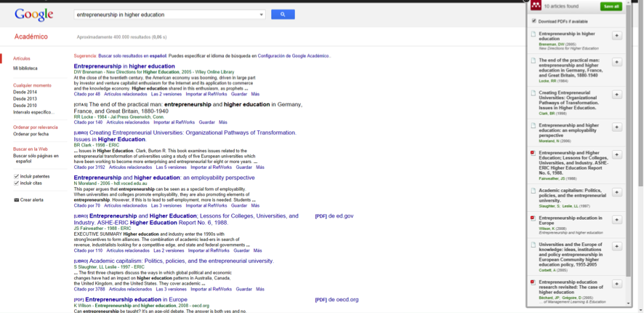The width and height of the screenshot is (644, 313).
Task: Click red PDF icon beside Fairweather entry
Action: tap(533, 153)
